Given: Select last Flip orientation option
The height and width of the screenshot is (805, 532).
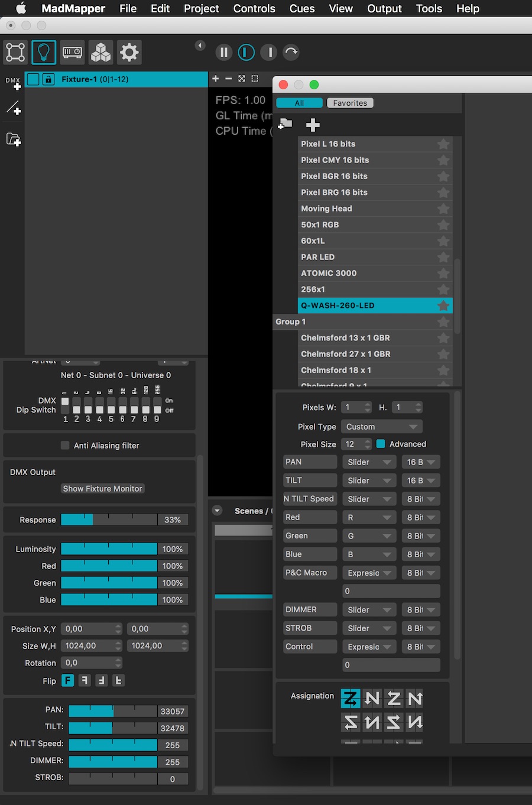Looking at the screenshot, I should (x=118, y=680).
